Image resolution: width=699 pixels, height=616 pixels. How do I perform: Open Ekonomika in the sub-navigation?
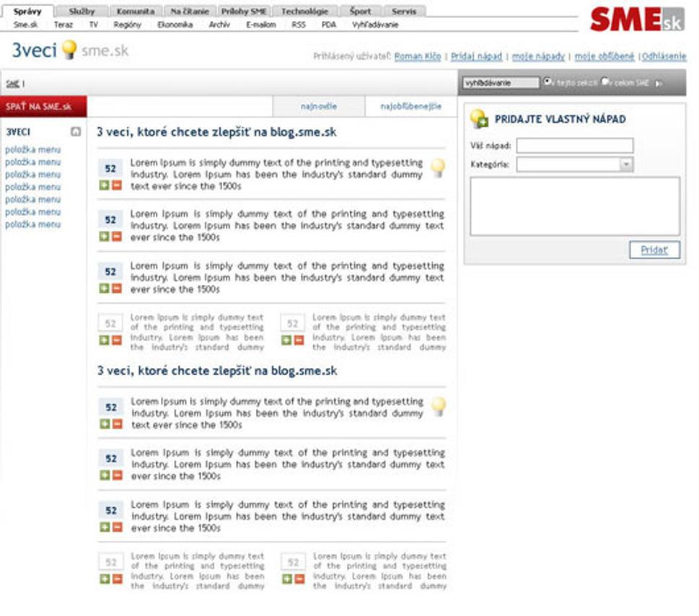[x=175, y=25]
